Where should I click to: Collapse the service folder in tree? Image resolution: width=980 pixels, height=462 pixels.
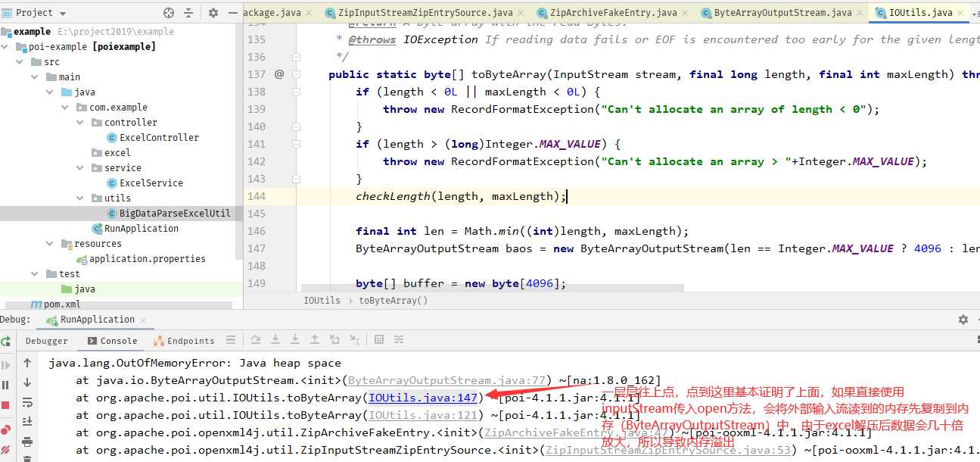tap(79, 168)
